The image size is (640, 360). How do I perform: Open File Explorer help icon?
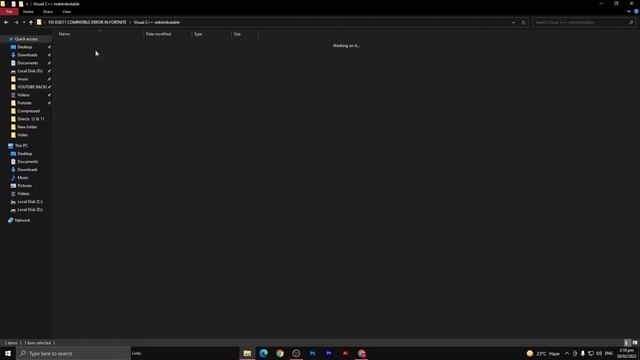[x=636, y=12]
